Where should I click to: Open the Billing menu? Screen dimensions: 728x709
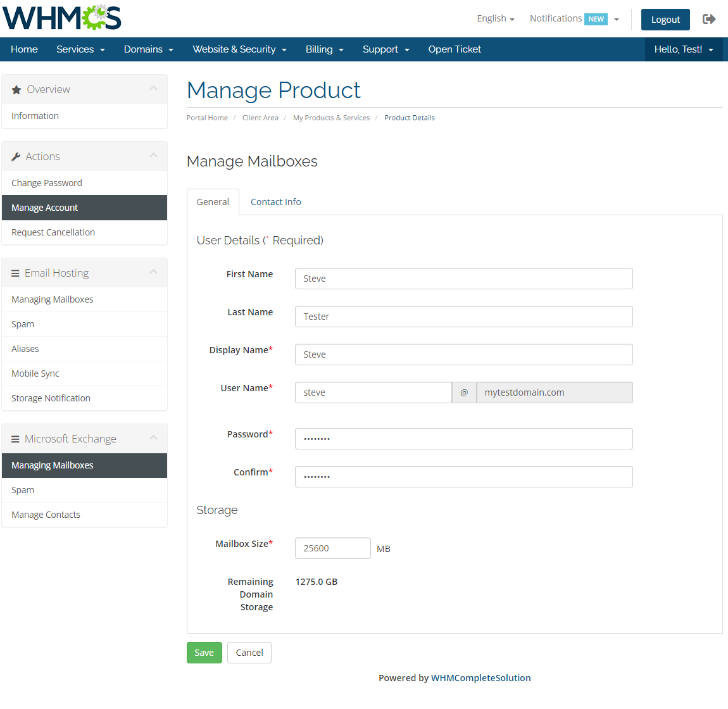pos(324,49)
